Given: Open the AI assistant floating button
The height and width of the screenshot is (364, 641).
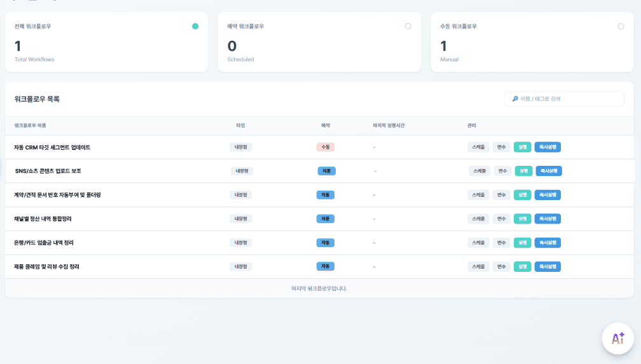Looking at the screenshot, I should (617, 339).
